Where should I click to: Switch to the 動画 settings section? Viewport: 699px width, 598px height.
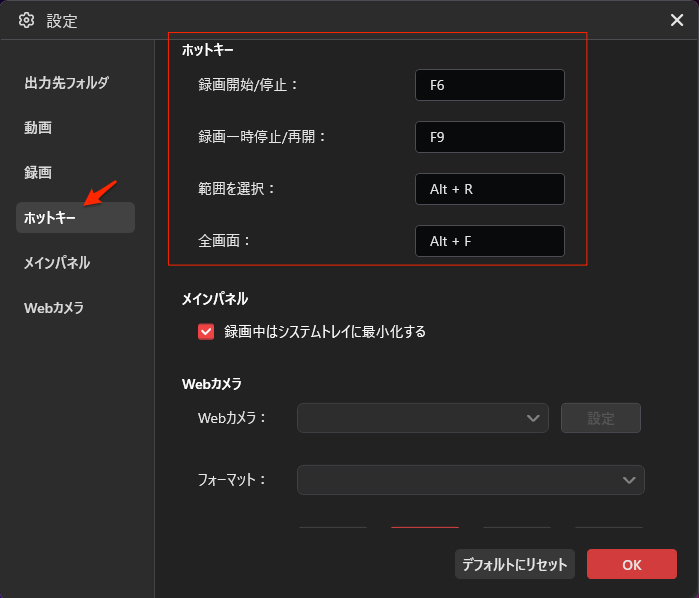pyautogui.click(x=38, y=128)
